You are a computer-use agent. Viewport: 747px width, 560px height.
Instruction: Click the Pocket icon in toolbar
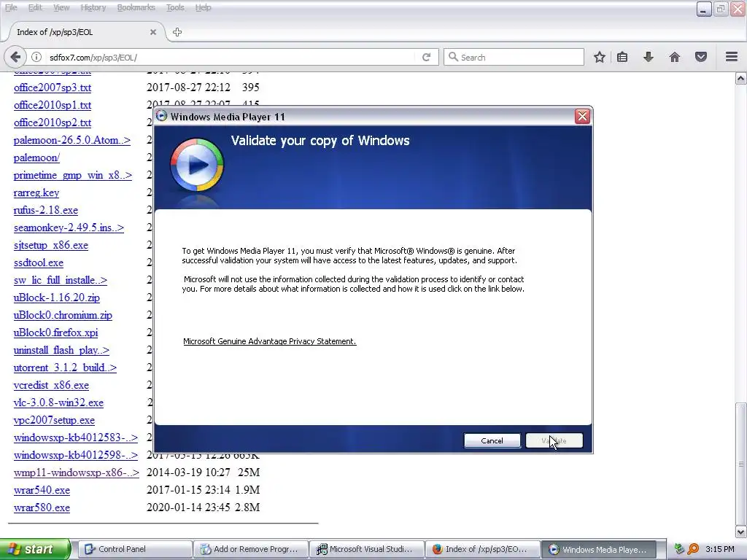(x=701, y=57)
